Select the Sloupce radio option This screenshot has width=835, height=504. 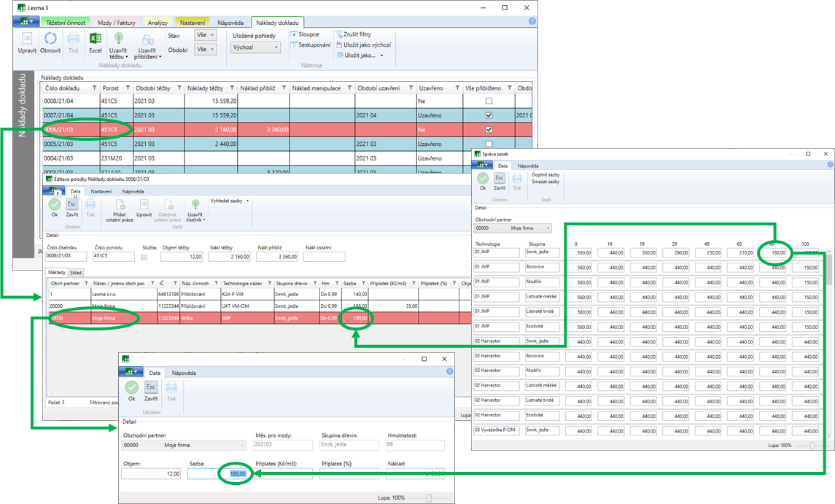(x=294, y=34)
